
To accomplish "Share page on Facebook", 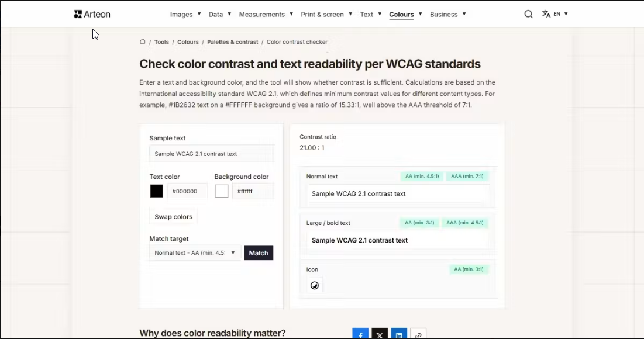I will [x=360, y=334].
